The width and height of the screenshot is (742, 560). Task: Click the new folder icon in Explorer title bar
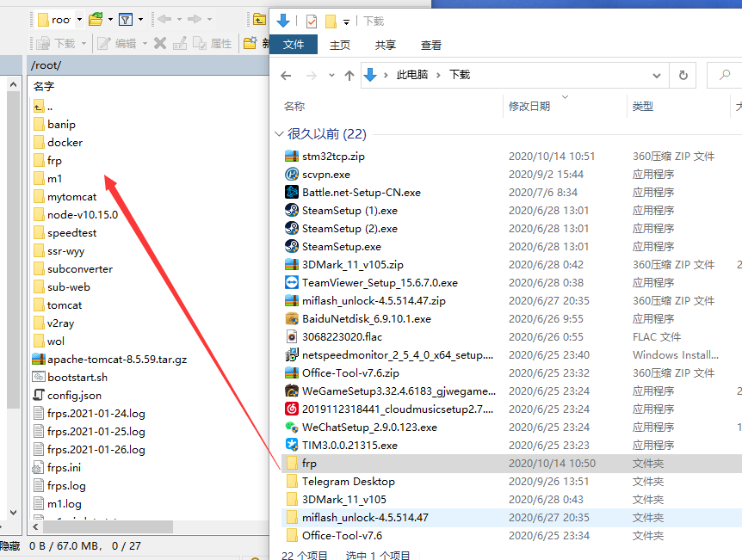click(331, 22)
